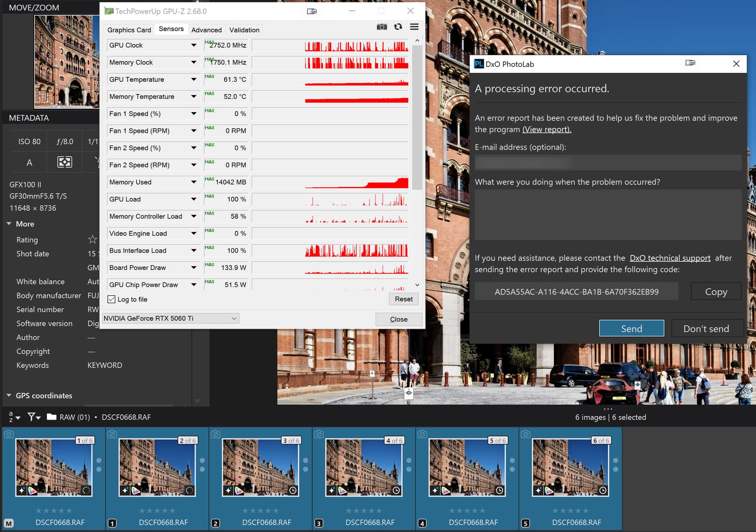
Task: Switch to the Graphics Card tab
Action: click(129, 30)
